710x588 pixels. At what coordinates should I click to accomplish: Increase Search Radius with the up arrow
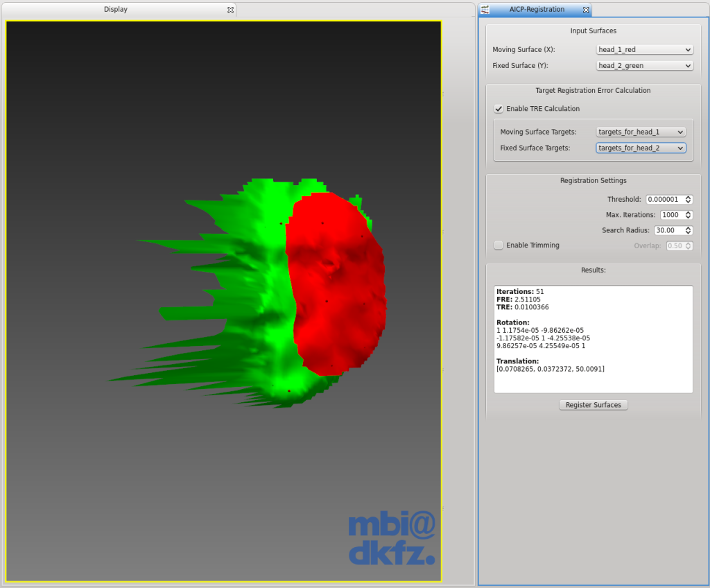[689, 228]
